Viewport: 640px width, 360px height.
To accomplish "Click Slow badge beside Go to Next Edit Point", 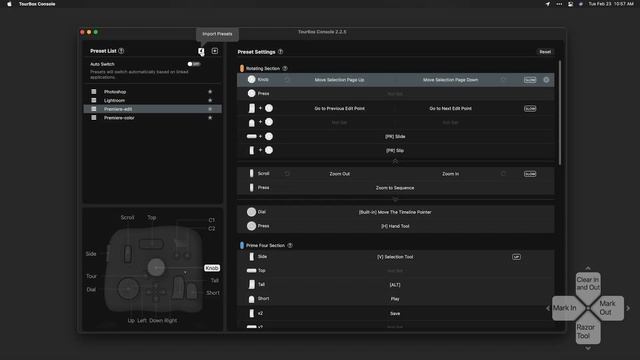I will coord(530,109).
